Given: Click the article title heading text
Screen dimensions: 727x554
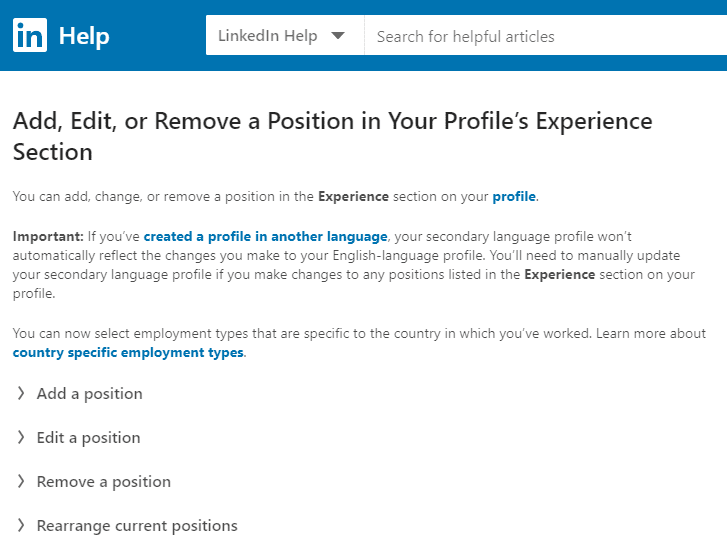Looking at the screenshot, I should pos(332,136).
